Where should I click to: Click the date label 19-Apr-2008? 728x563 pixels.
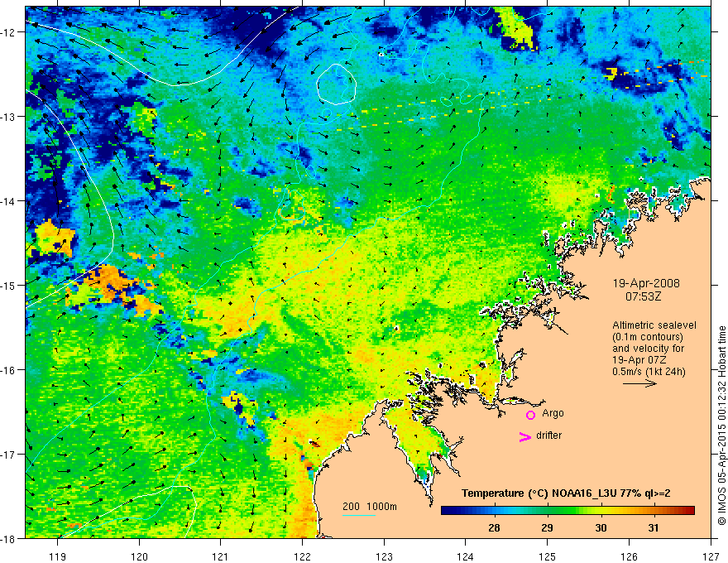tap(646, 283)
